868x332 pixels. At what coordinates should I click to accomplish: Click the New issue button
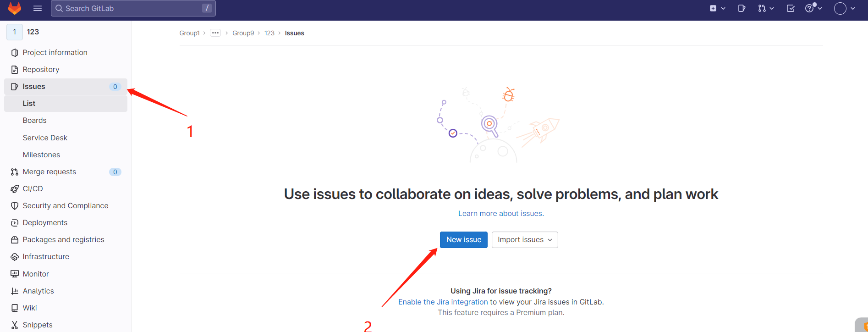pyautogui.click(x=464, y=240)
